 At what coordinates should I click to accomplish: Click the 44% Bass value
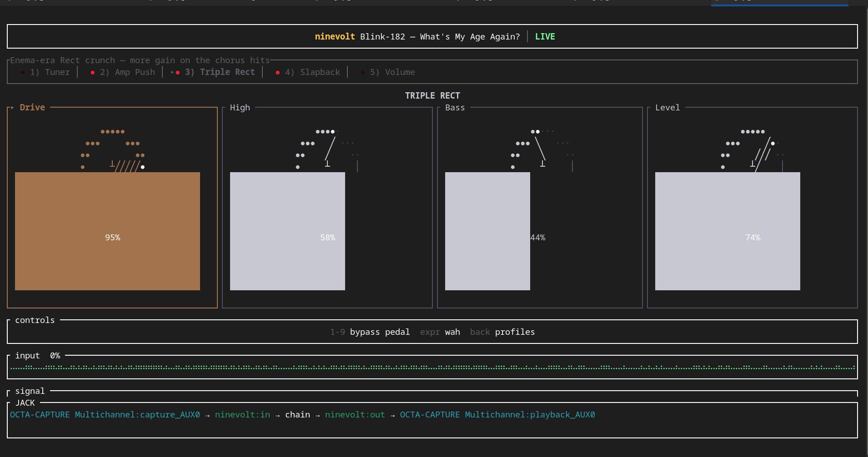[538, 238]
